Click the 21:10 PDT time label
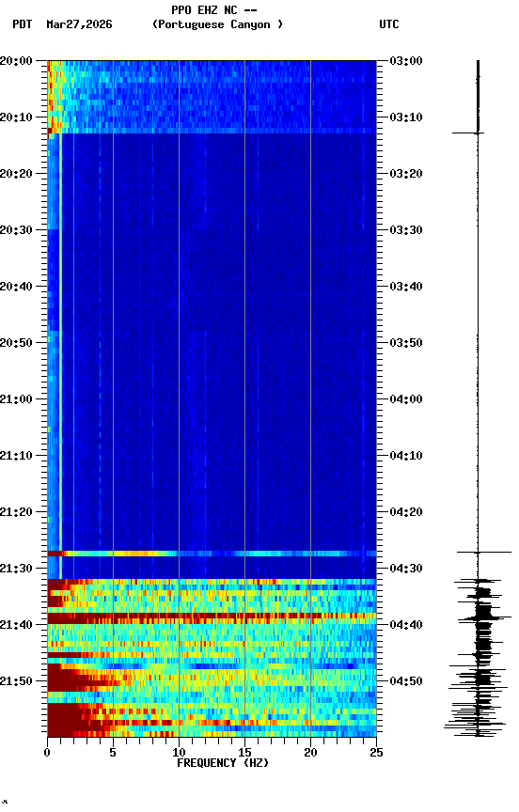Image resolution: width=519 pixels, height=812 pixels. tap(16, 456)
